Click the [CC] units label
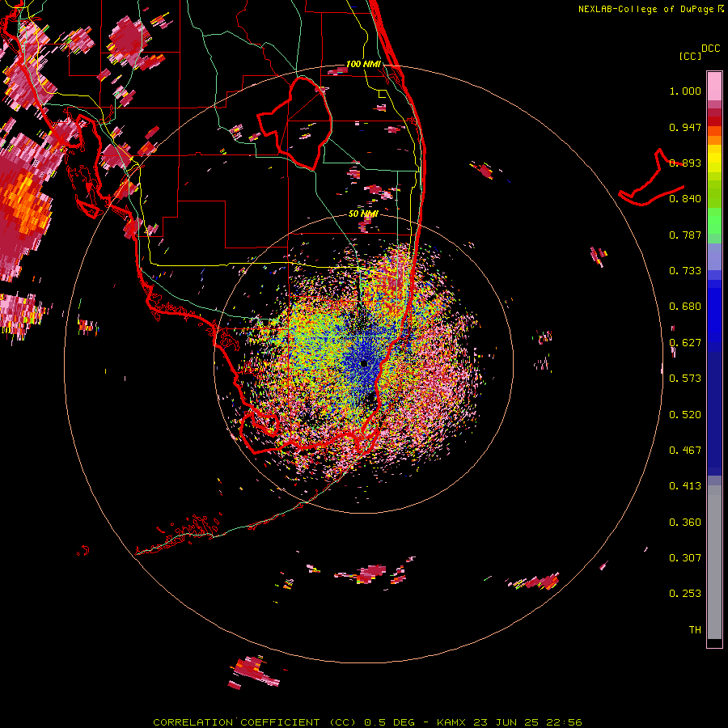The width and height of the screenshot is (728, 728). [x=689, y=56]
